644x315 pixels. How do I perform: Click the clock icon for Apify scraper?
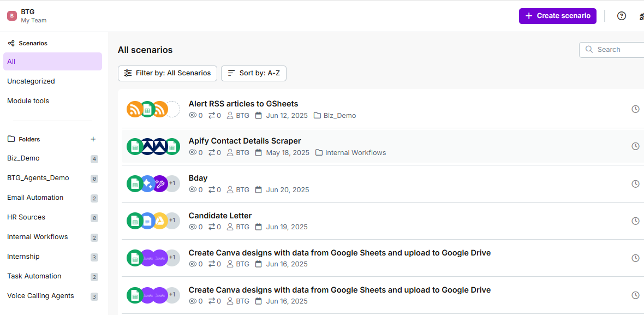tap(635, 146)
